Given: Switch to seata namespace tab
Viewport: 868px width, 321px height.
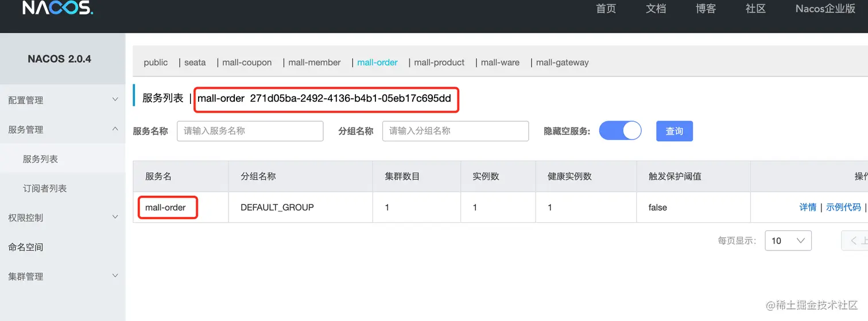Looking at the screenshot, I should (x=195, y=63).
